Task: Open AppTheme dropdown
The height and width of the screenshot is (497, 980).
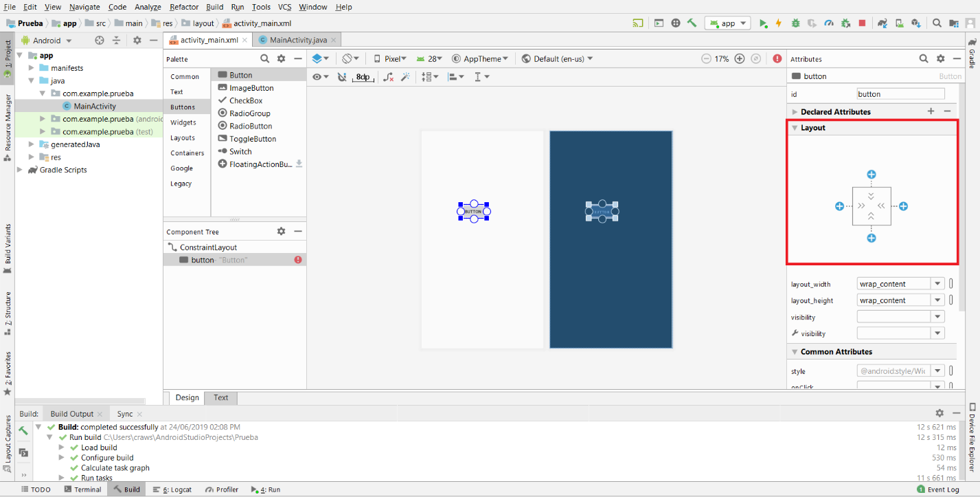Action: 481,58
